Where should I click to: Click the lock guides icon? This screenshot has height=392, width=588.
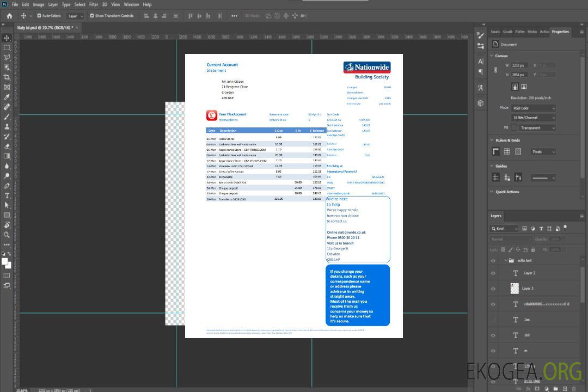[507, 177]
